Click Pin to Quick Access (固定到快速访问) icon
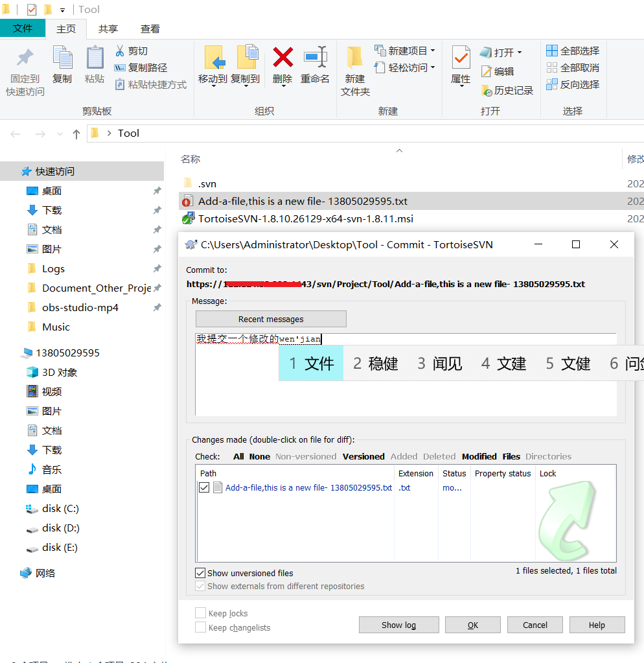Viewport: 644px width, 663px height. (x=25, y=58)
